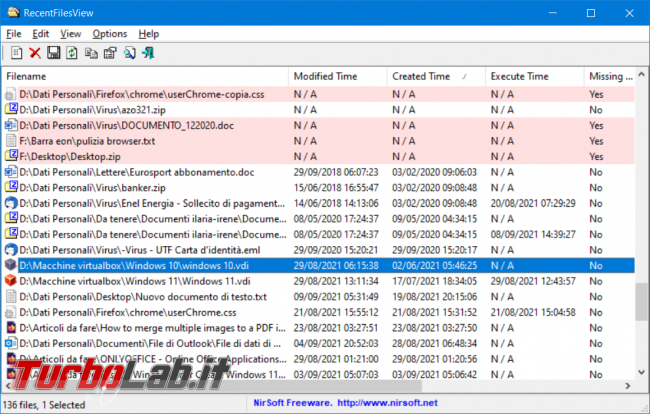Click file icon of userChrome-copia.css row

tap(10, 94)
